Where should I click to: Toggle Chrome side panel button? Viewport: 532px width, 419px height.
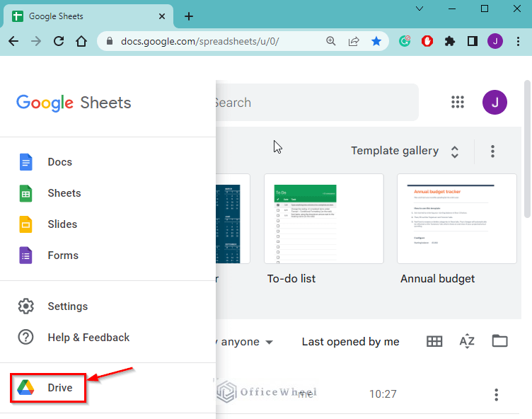pos(472,41)
